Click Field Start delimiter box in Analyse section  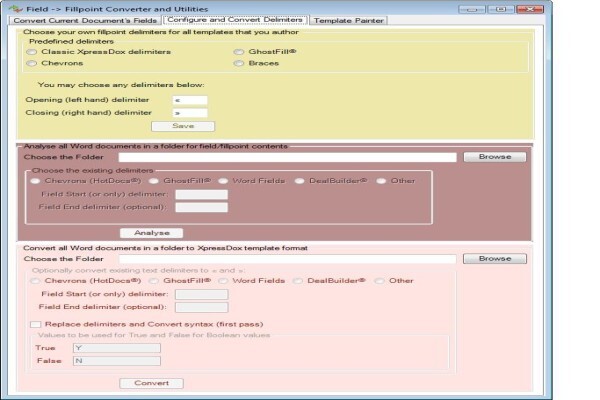tap(202, 194)
